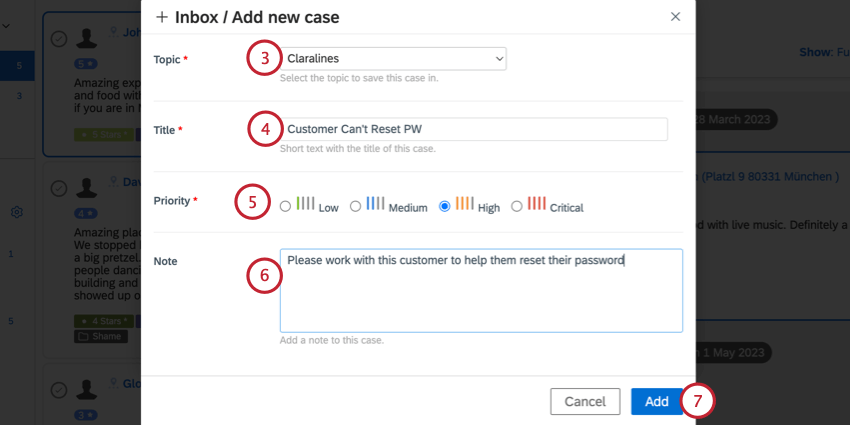Expand the sidebar chevron at top left
The height and width of the screenshot is (425, 850).
click(6, 25)
